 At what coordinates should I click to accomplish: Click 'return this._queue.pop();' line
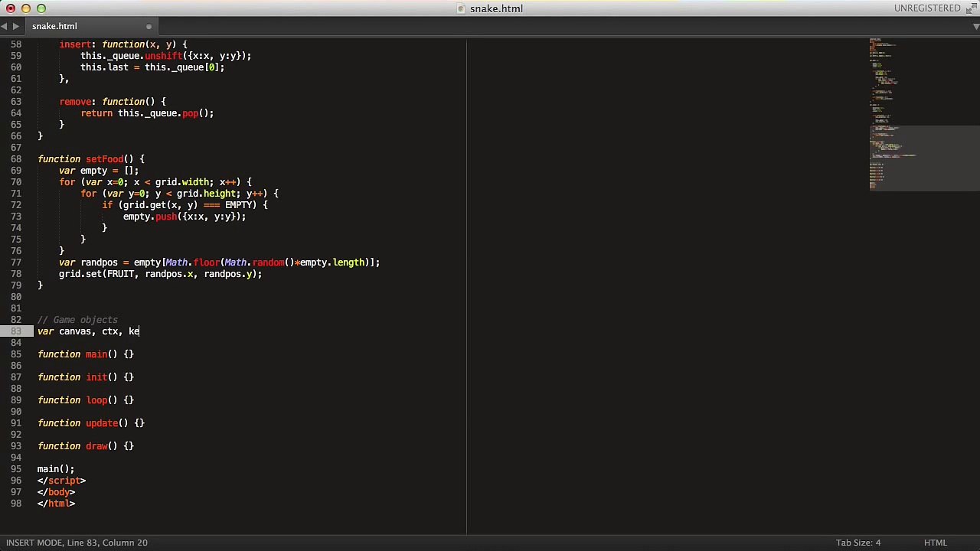[x=147, y=113]
